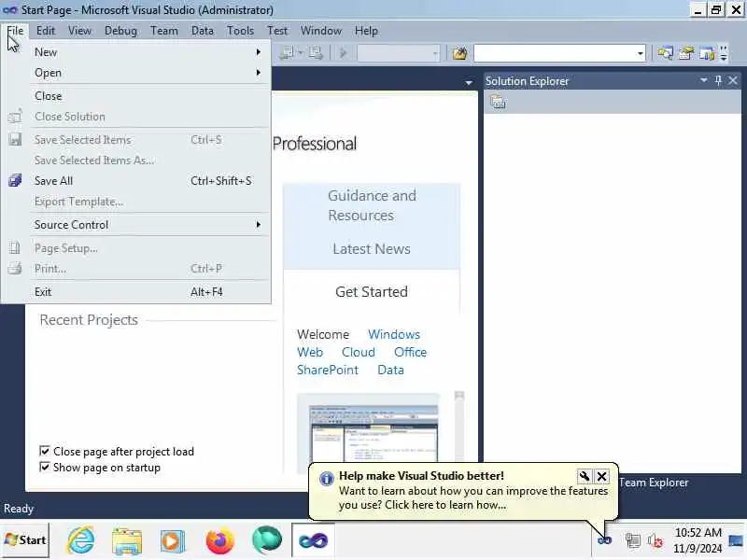This screenshot has height=560, width=747.
Task: Click the Solution Explorer panel toolbar icon
Action: (x=498, y=102)
